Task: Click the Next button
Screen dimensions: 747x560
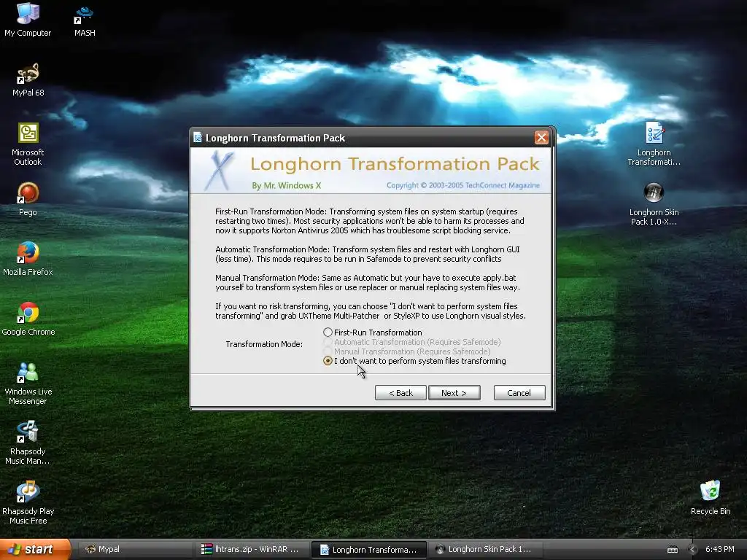Action: pos(454,393)
